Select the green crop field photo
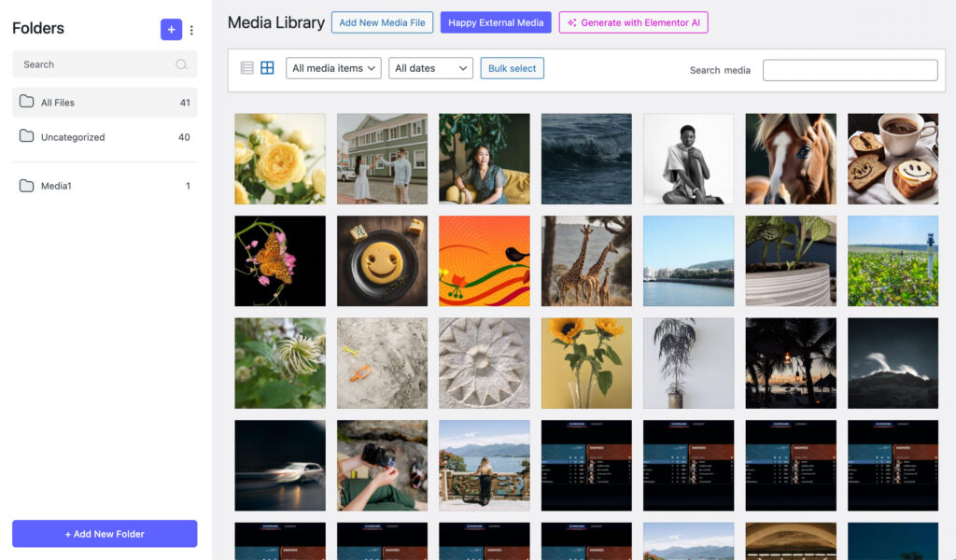956x560 pixels. pyautogui.click(x=893, y=260)
